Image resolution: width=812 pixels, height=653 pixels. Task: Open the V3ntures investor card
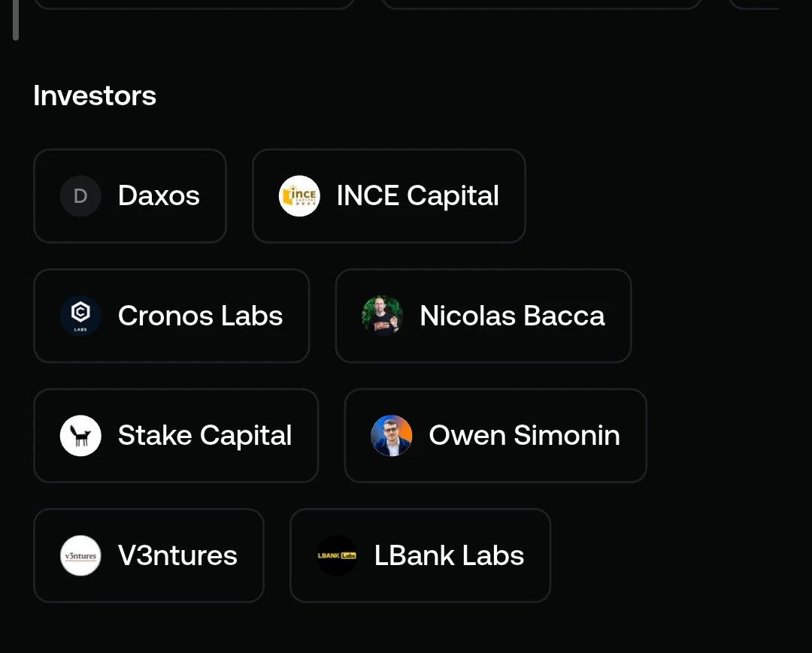coord(149,556)
